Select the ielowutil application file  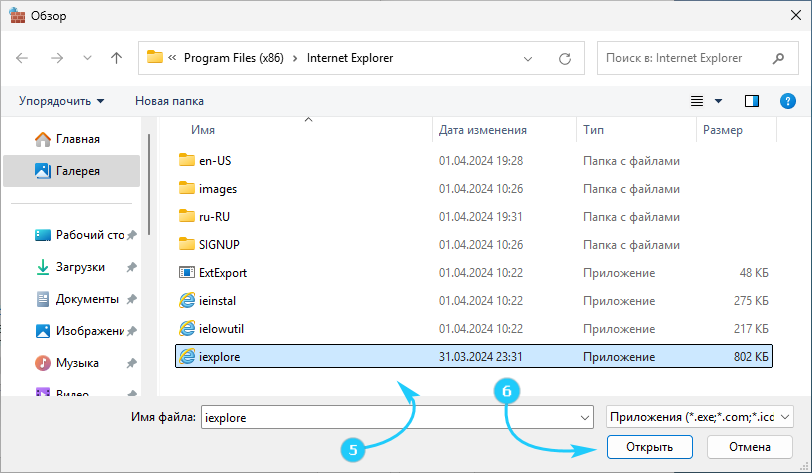pyautogui.click(x=474, y=328)
